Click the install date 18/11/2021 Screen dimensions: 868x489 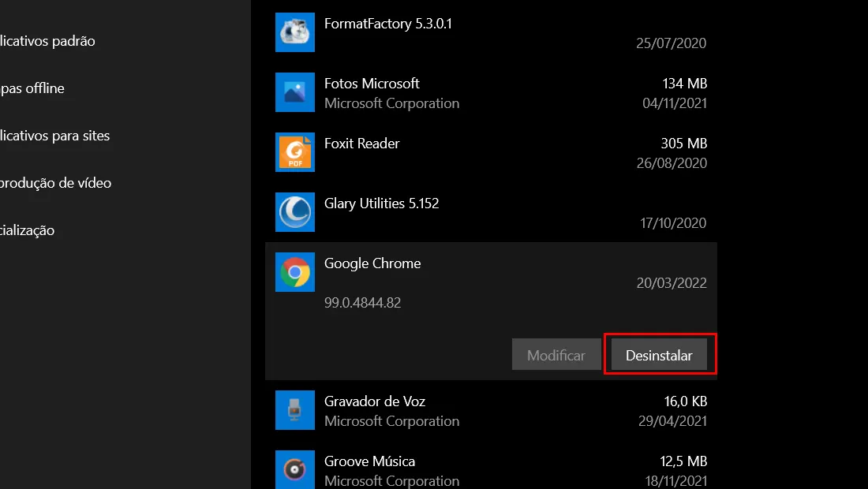676,481
